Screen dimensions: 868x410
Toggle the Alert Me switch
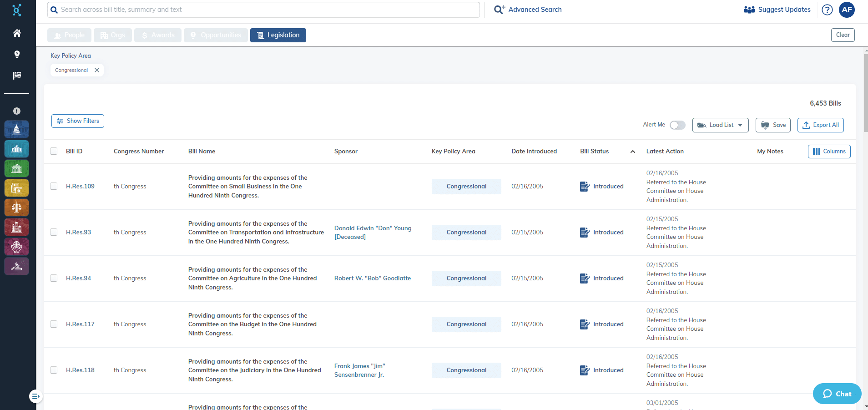coord(677,125)
